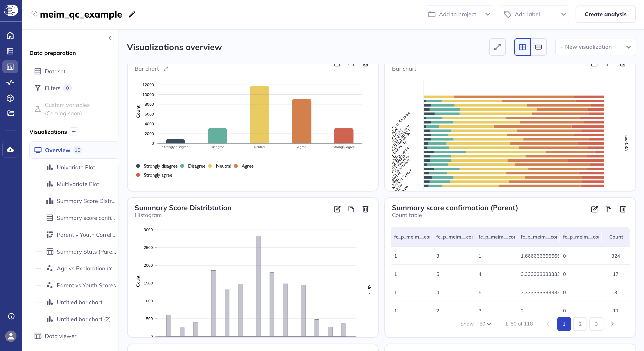Toggle Strongly agree legend series
Screen dimensions: 644x351
pos(154,175)
